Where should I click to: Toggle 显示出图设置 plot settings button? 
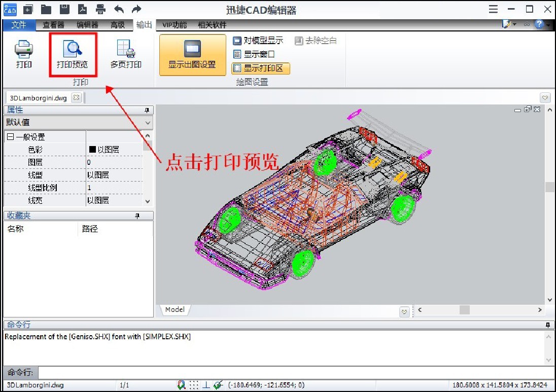pyautogui.click(x=193, y=55)
